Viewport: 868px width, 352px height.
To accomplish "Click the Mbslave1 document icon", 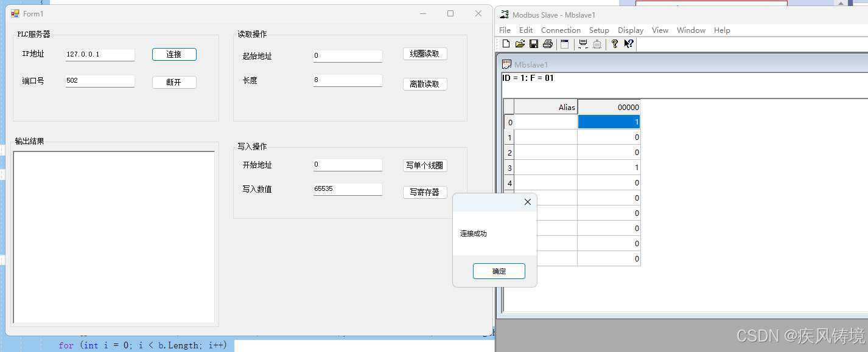I will (506, 64).
